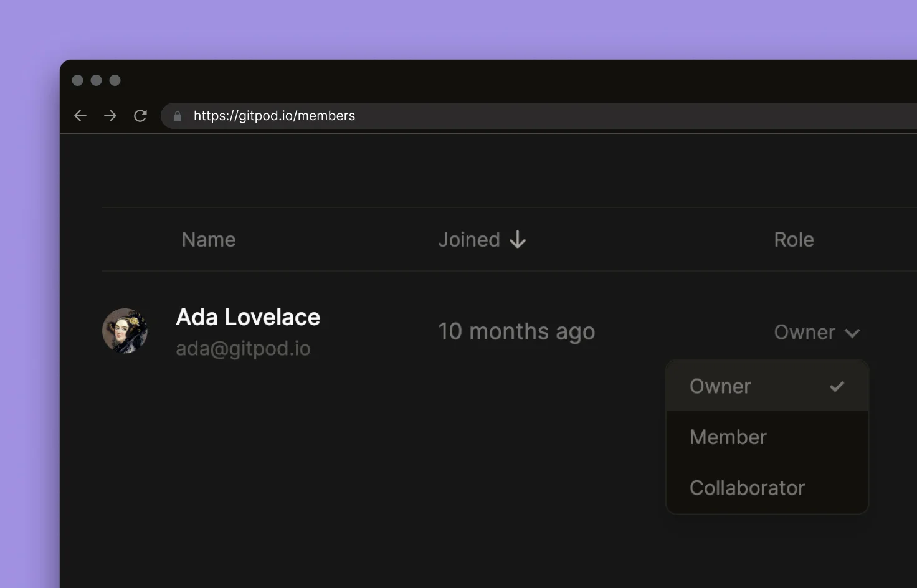This screenshot has height=588, width=917.
Task: Collapse the Owner role dropdown for Ada
Action: [817, 333]
